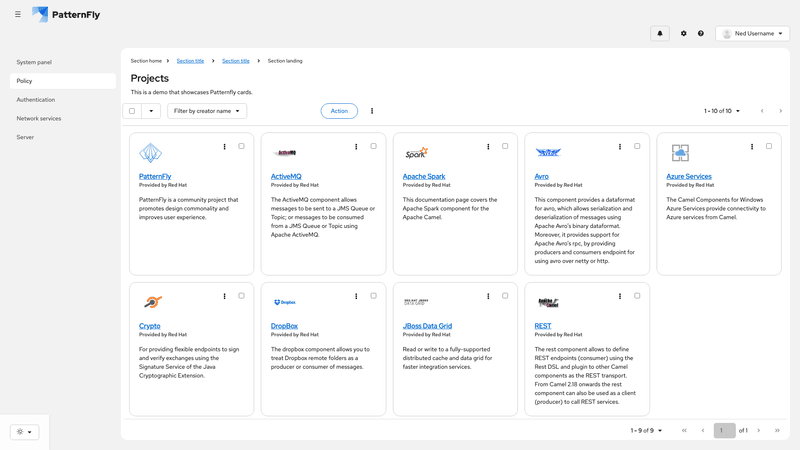The image size is (800, 450).
Task: Open the Filter by creator name dropdown
Action: [207, 111]
